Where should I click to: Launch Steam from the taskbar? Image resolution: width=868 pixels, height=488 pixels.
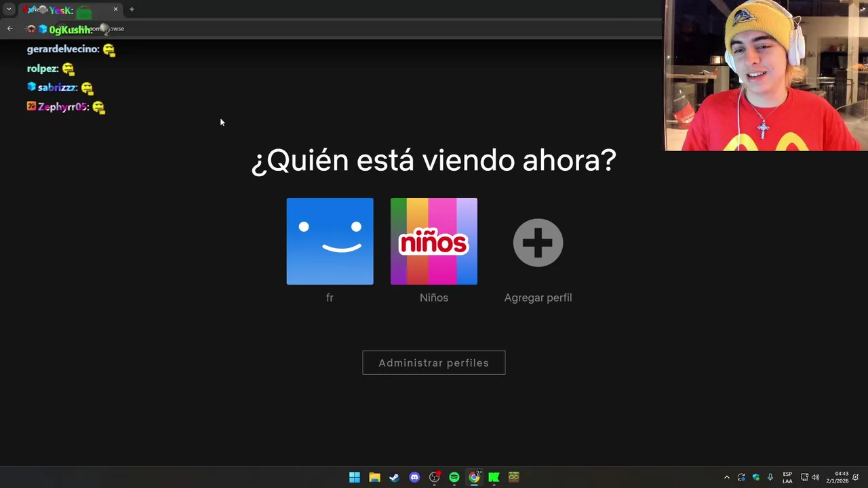[x=394, y=477]
